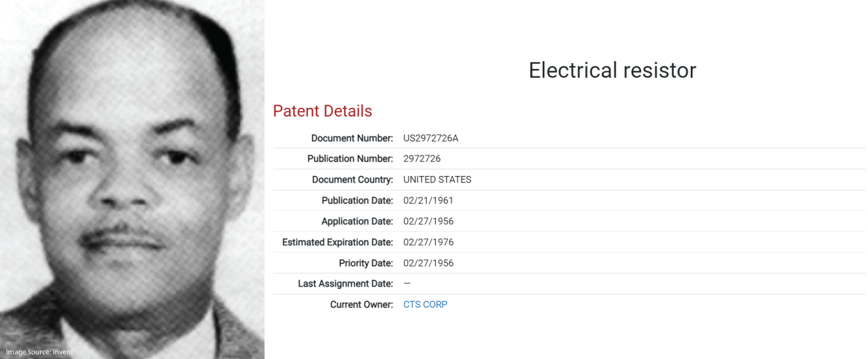This screenshot has height=359, width=868.
Task: Click the black-and-white inventor portrait photo
Action: tap(132, 179)
